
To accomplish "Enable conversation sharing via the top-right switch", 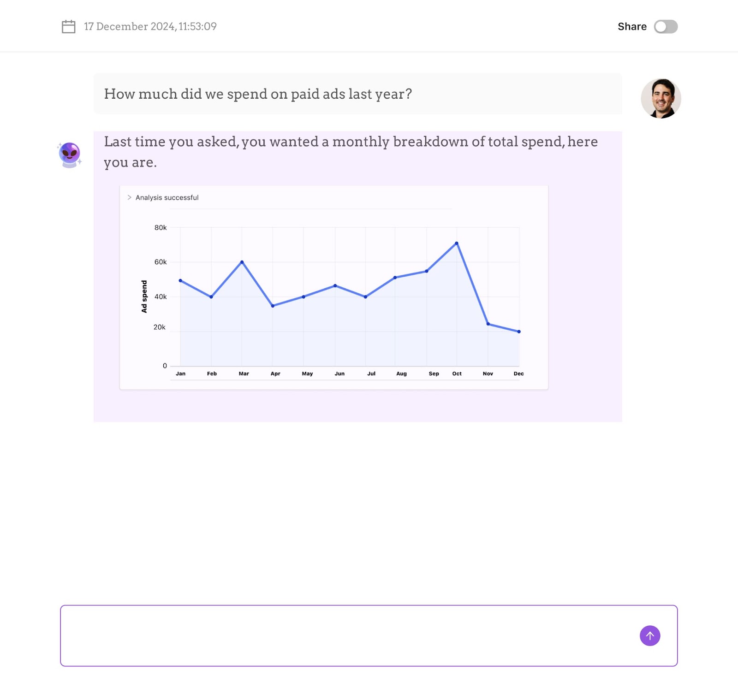I will (666, 26).
